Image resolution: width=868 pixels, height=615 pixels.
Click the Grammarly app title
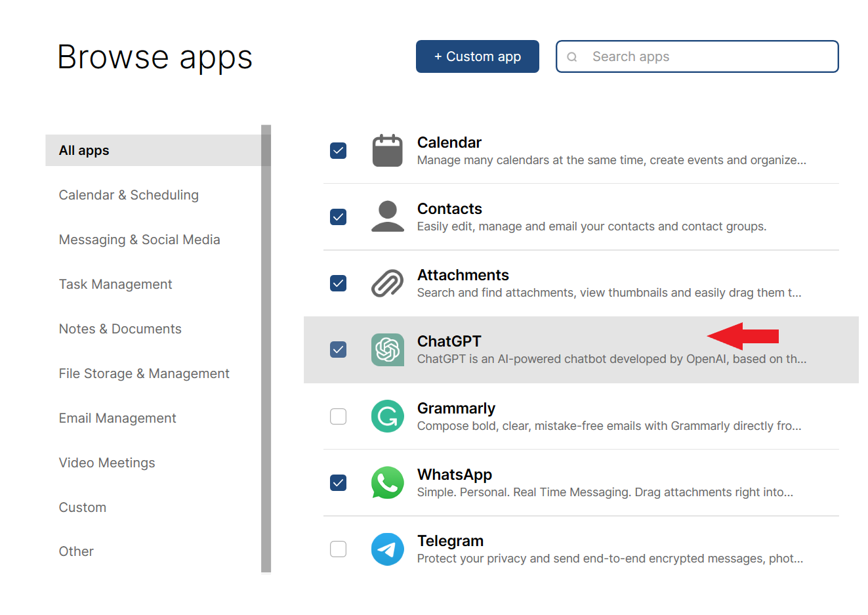click(x=456, y=408)
